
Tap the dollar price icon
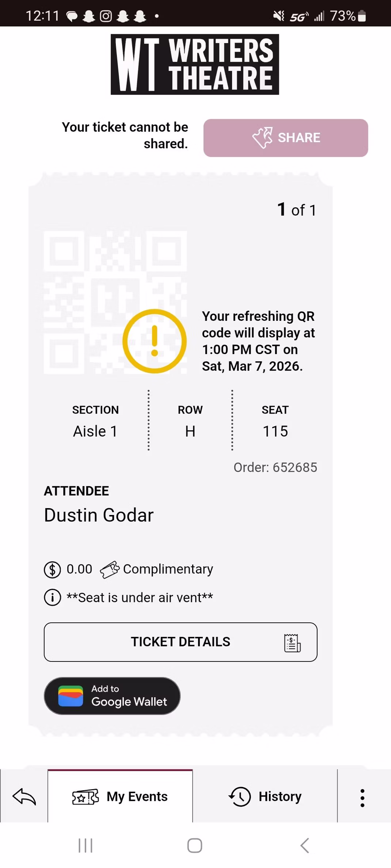click(x=52, y=569)
